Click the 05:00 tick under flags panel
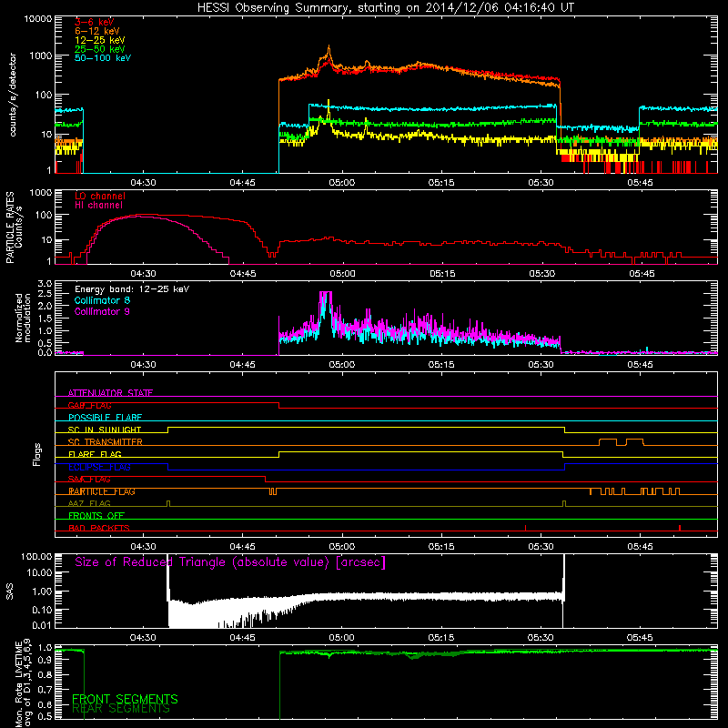The width and height of the screenshot is (728, 728). pos(342,547)
